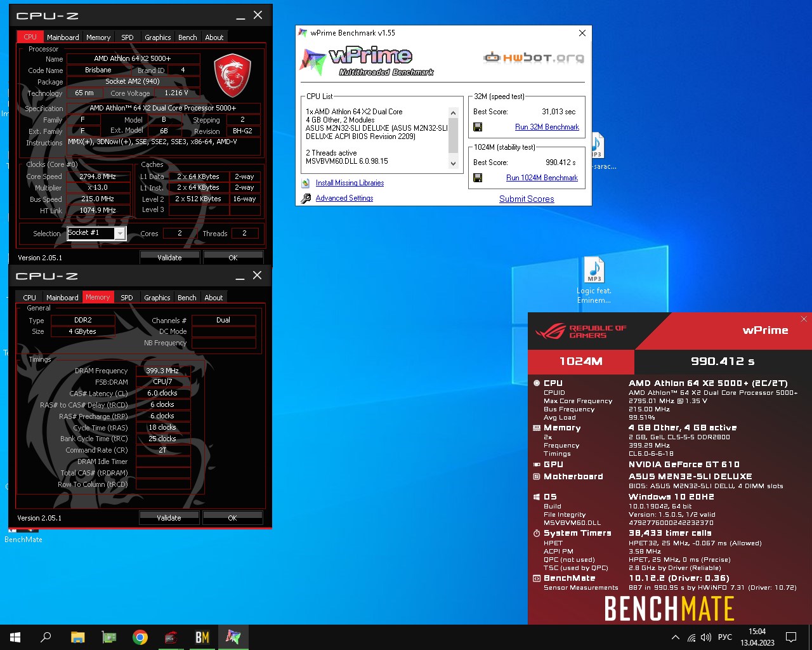The width and height of the screenshot is (812, 650).
Task: Open Bench tab in top CPU-Z window
Action: click(x=188, y=37)
